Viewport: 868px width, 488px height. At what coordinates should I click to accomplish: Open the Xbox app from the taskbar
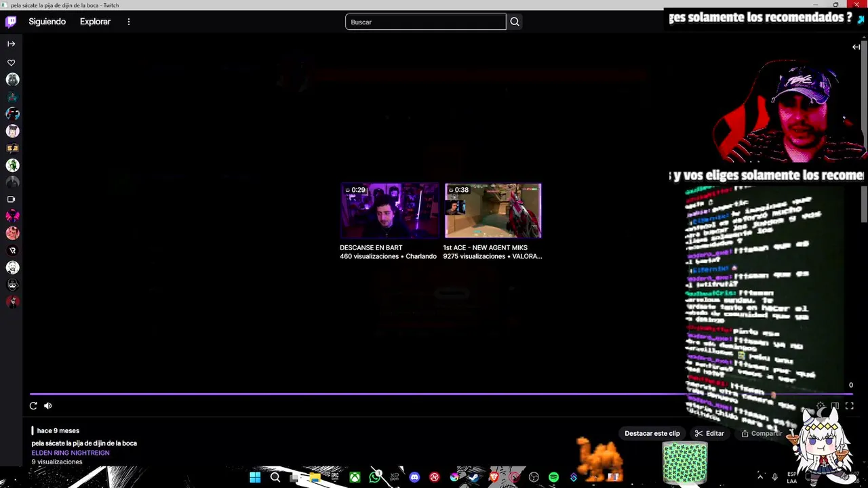click(355, 477)
